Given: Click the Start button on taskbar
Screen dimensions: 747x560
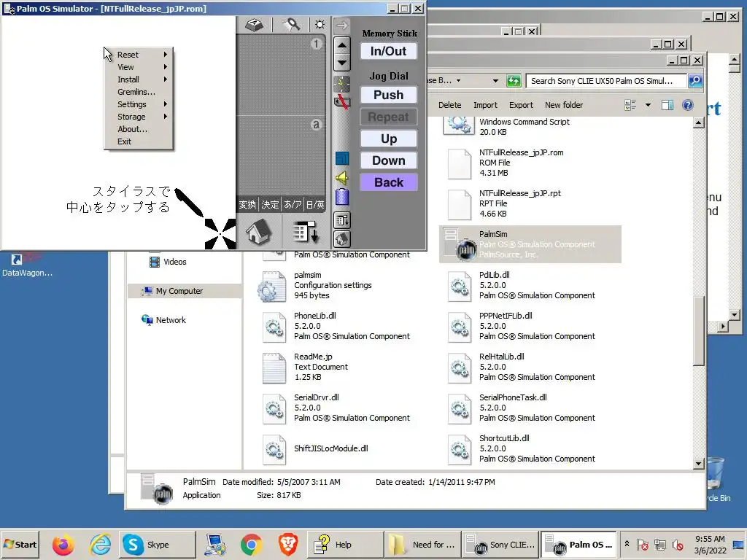Looking at the screenshot, I should (20, 544).
